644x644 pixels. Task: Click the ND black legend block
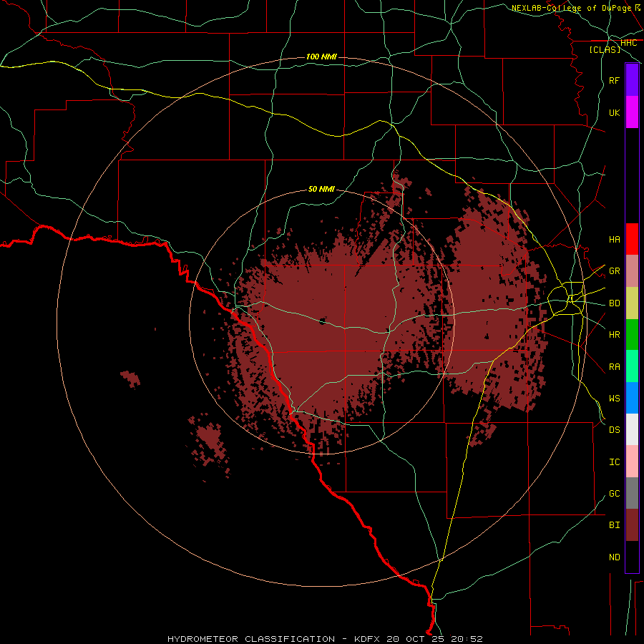632,557
